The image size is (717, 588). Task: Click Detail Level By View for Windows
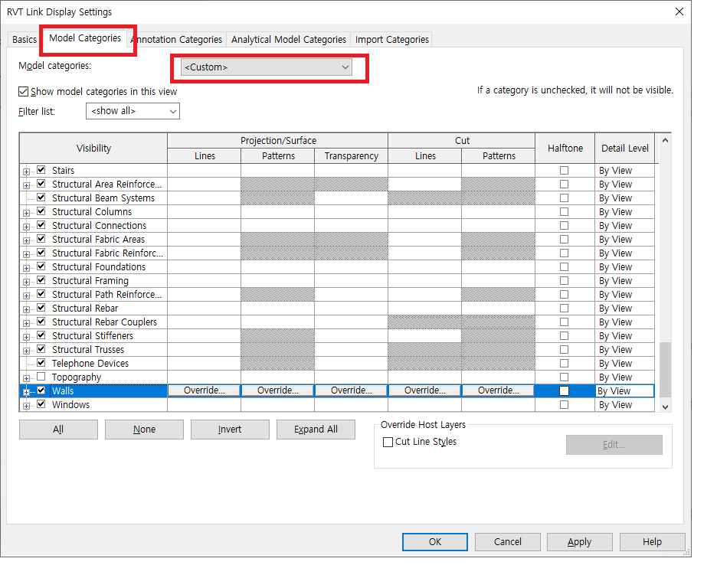[624, 405]
